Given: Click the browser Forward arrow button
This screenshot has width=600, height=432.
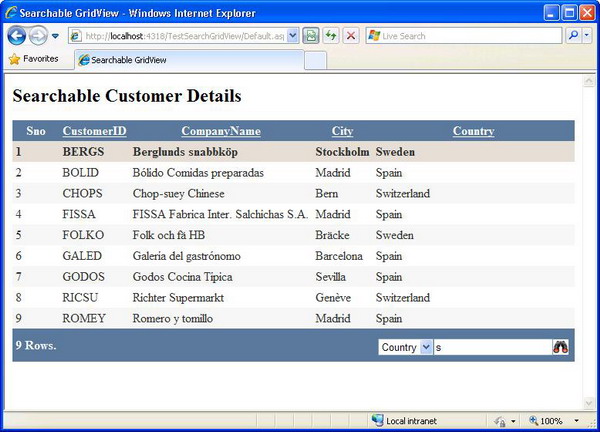Looking at the screenshot, I should (x=38, y=36).
